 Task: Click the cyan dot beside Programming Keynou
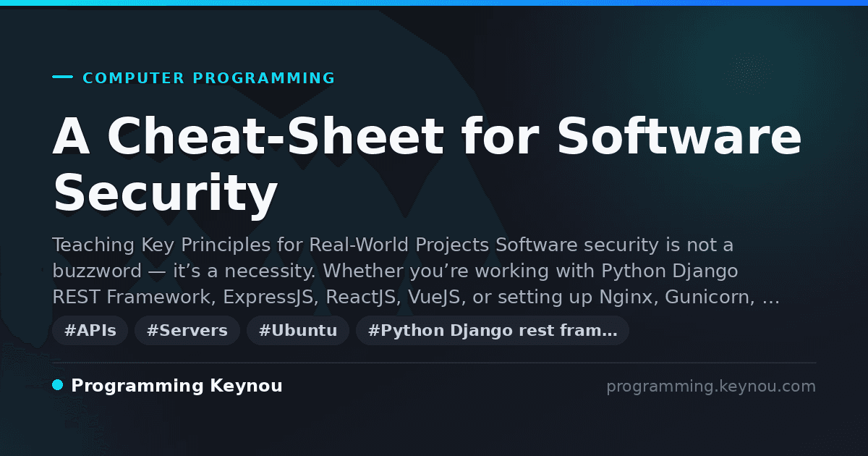pos(58,385)
